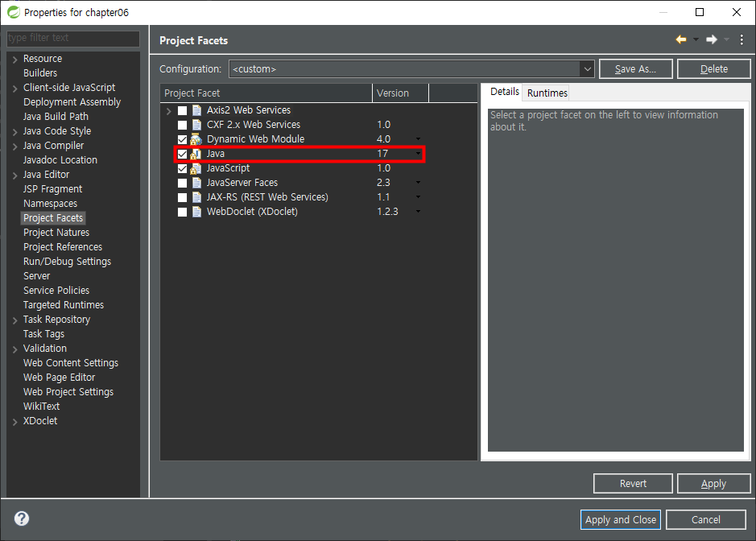Screen dimensions: 756x541
Task: Click the Project Facet column header
Action: (266, 93)
